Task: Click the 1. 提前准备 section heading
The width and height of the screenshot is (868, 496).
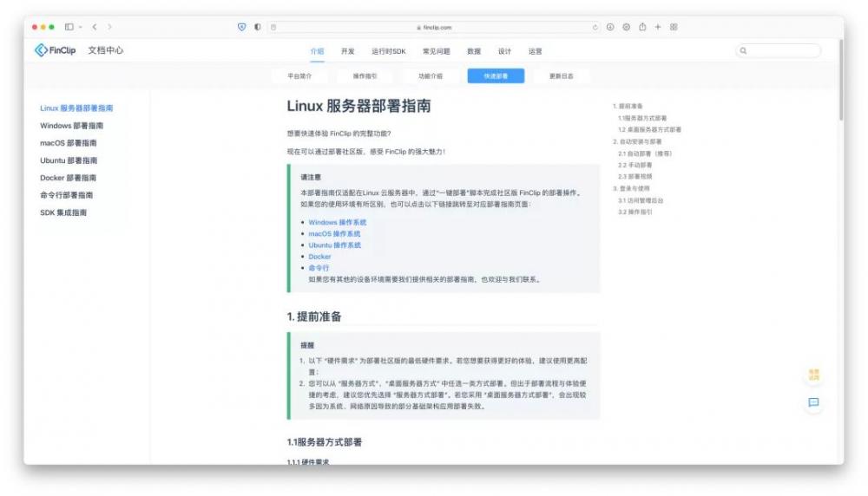Action: coord(314,317)
